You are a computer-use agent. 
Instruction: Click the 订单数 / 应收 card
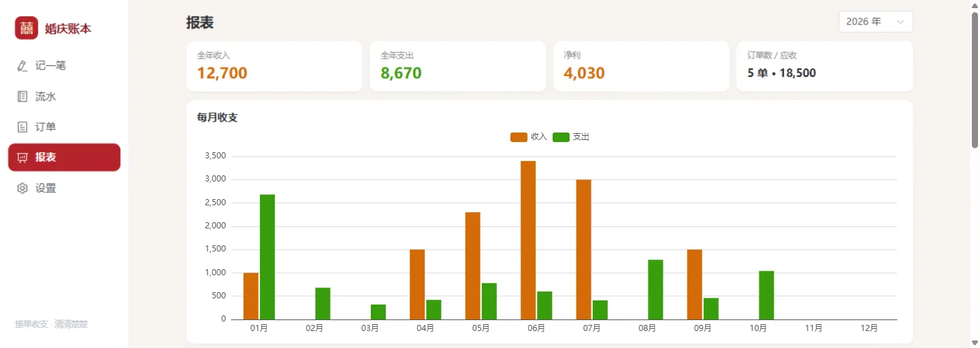(824, 66)
